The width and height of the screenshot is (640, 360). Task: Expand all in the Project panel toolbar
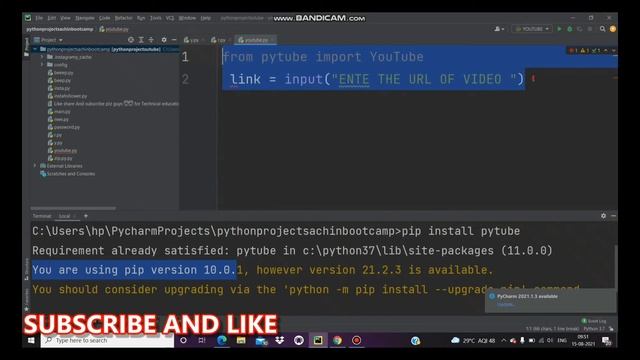141,40
